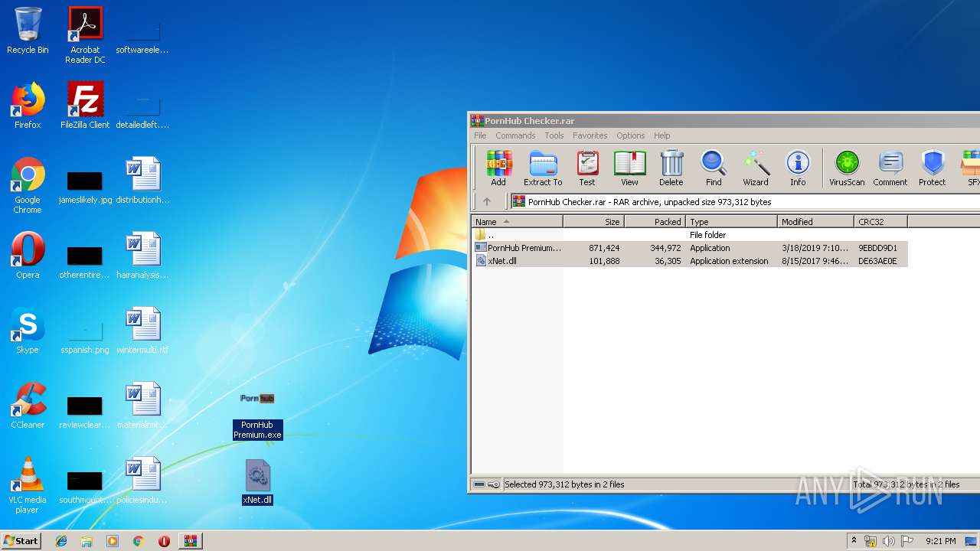Click the volume speaker tray icon
The height and width of the screenshot is (551, 980).
tap(888, 541)
